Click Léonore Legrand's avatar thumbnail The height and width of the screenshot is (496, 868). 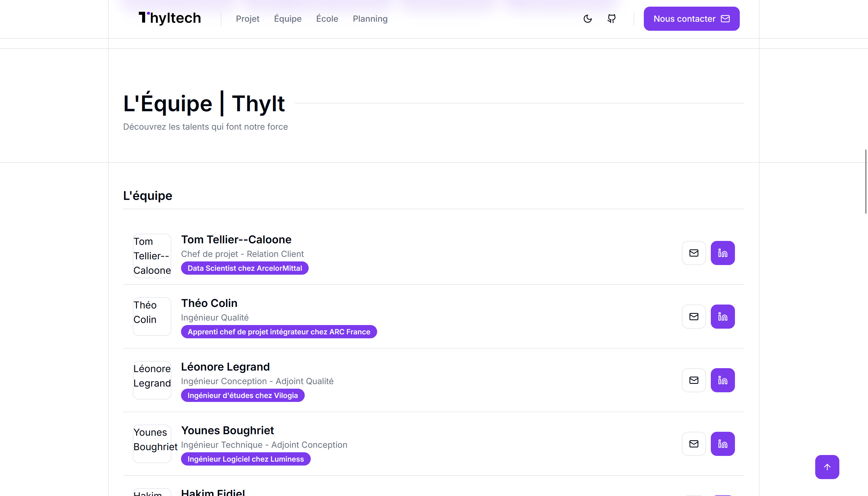tap(152, 380)
